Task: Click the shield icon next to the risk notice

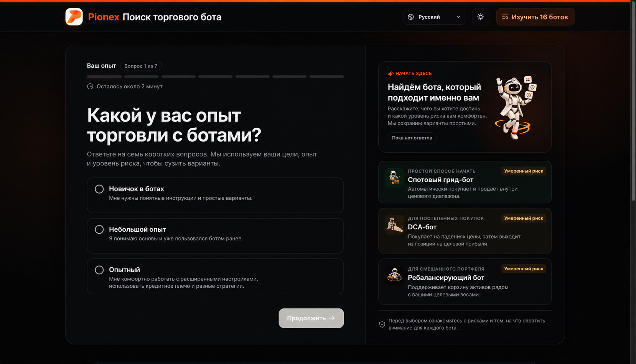Action: point(382,324)
